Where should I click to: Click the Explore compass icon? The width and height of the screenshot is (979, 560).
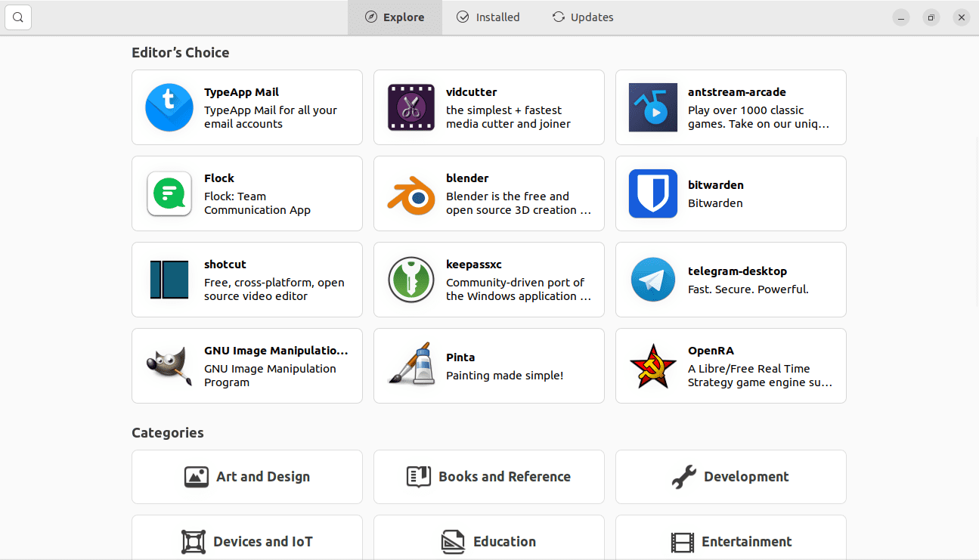371,17
